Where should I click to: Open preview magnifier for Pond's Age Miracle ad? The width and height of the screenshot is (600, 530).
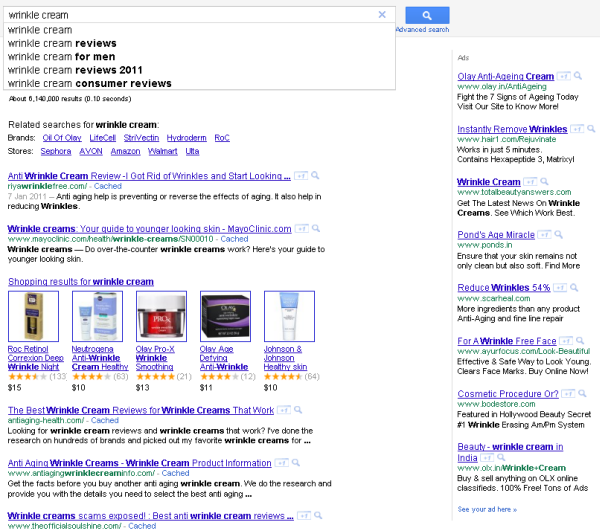(558, 235)
